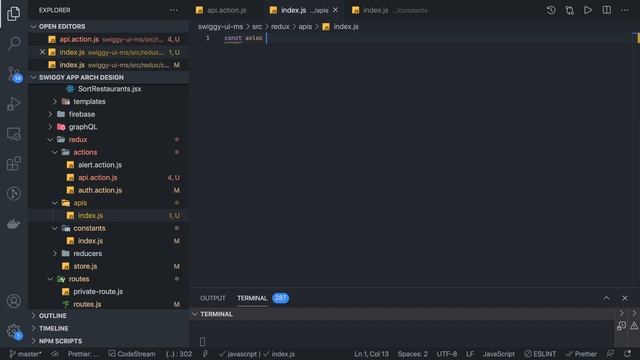Open CodeStream from status bar
The width and height of the screenshot is (640, 360).
pos(131,354)
